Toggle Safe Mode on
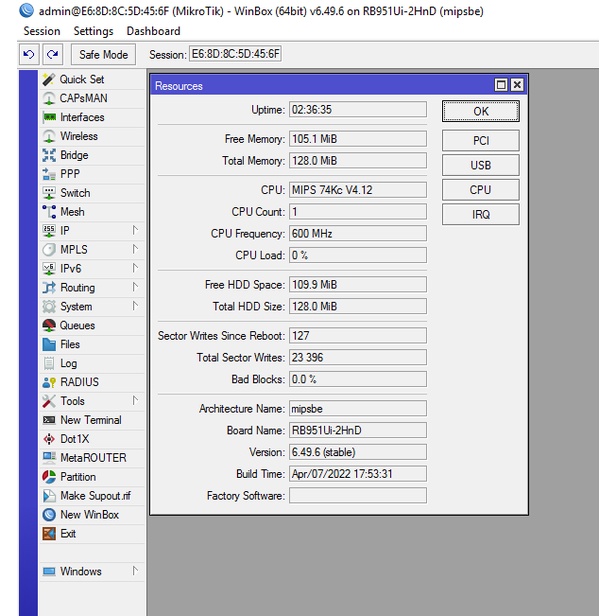This screenshot has width=616, height=616. pyautogui.click(x=103, y=54)
